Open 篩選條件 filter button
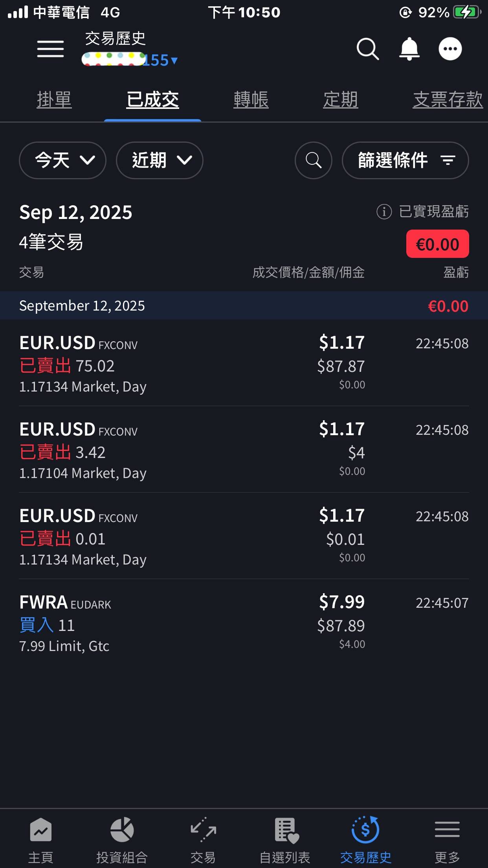Screen dimensions: 488x868 point(405,160)
